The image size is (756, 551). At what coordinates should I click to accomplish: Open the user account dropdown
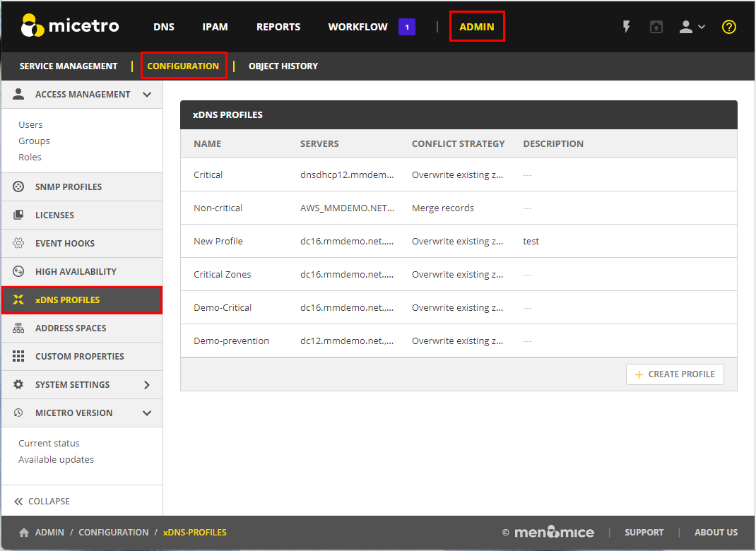pyautogui.click(x=692, y=27)
